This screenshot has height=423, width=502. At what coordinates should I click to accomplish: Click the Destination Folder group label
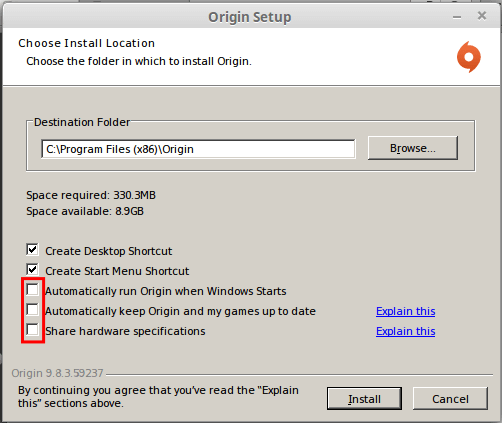[x=82, y=122]
